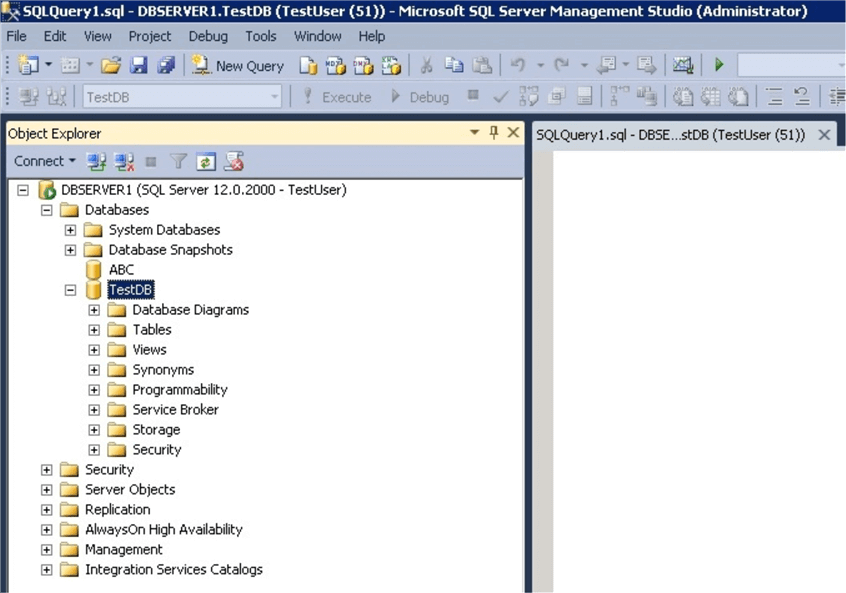Screen dimensions: 846x593
Task: Open the TestDB available databases dropdown
Action: [x=275, y=97]
